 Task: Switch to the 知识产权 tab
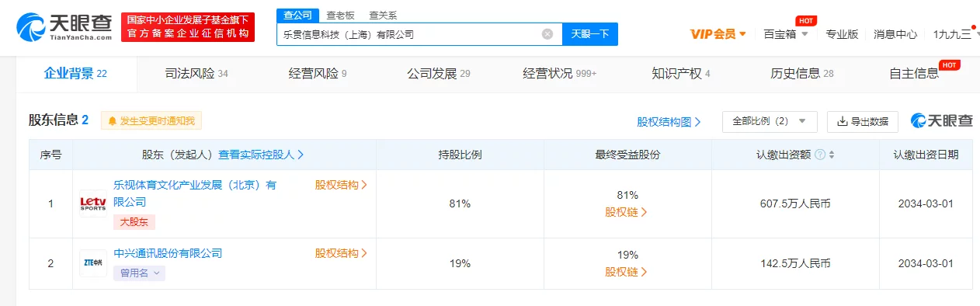pyautogui.click(x=681, y=74)
